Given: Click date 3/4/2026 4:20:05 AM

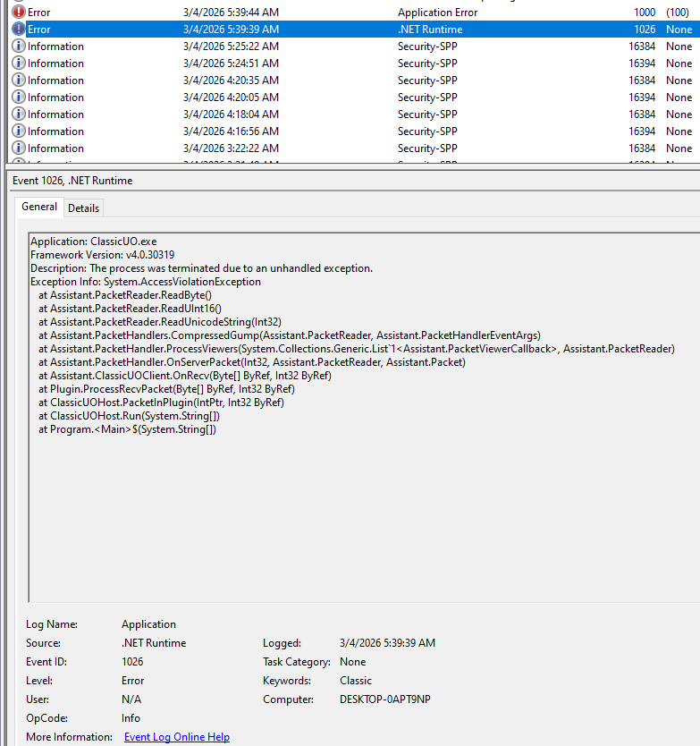Looking at the screenshot, I should click(232, 97).
